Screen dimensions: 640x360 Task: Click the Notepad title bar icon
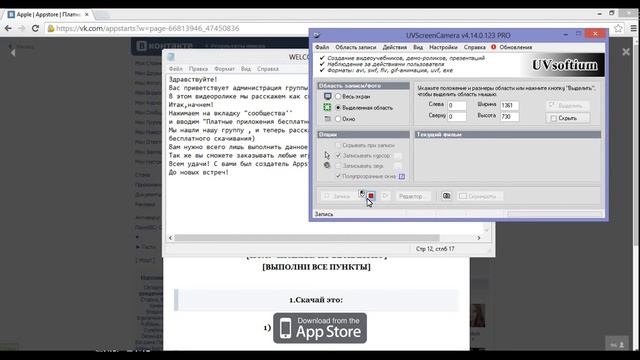pyautogui.click(x=171, y=57)
